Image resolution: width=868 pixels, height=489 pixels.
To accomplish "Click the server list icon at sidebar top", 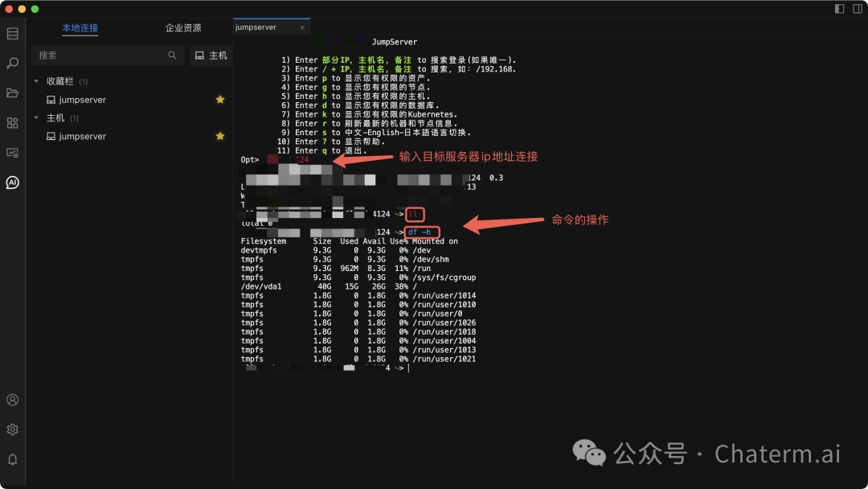I will pos(12,34).
